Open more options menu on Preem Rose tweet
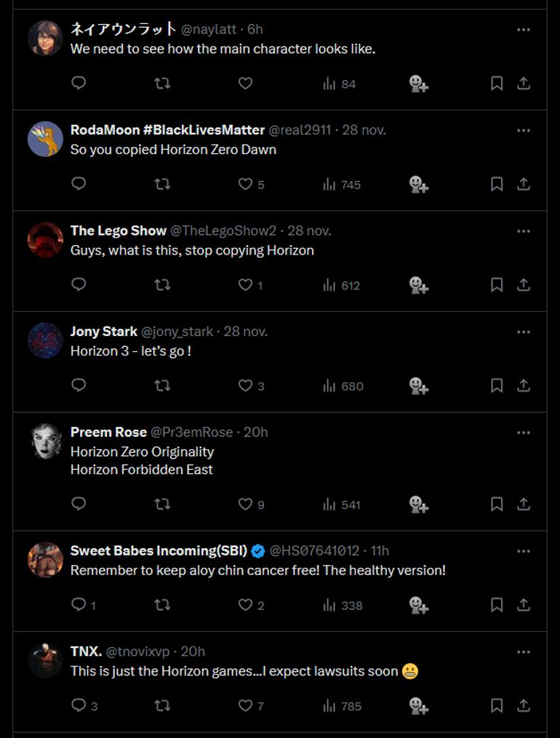The image size is (560, 738). click(x=523, y=433)
